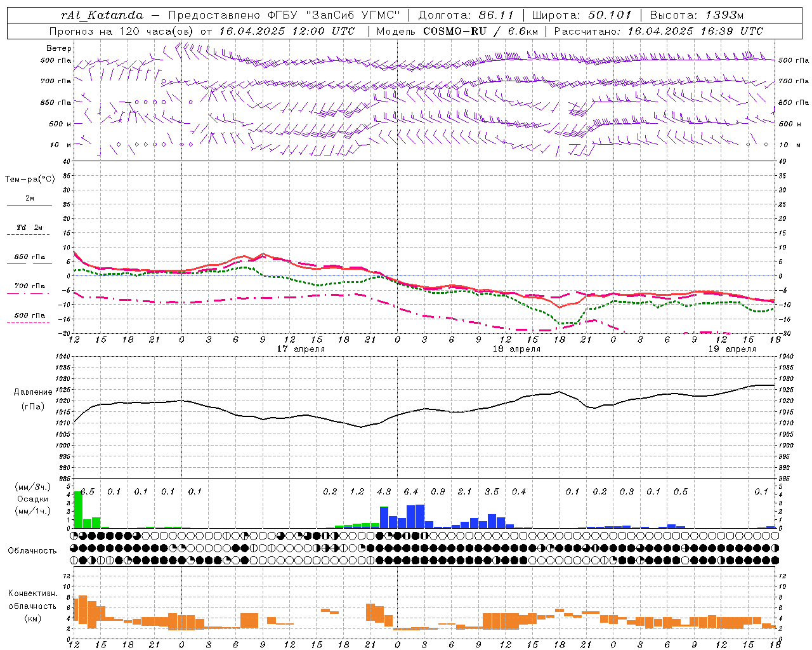Click the 19 апреля date label
The width and height of the screenshot is (812, 650).
732,349
